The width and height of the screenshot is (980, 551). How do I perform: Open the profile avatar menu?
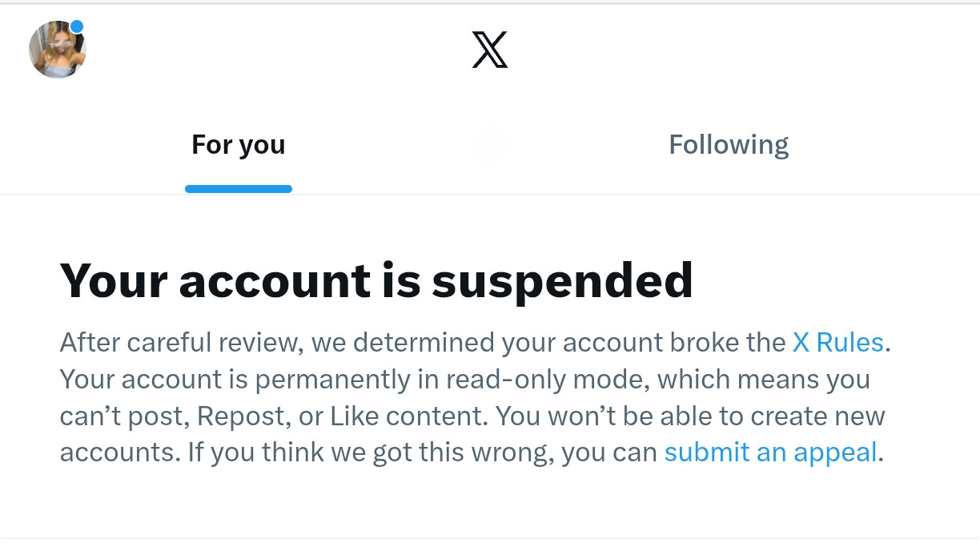56,50
